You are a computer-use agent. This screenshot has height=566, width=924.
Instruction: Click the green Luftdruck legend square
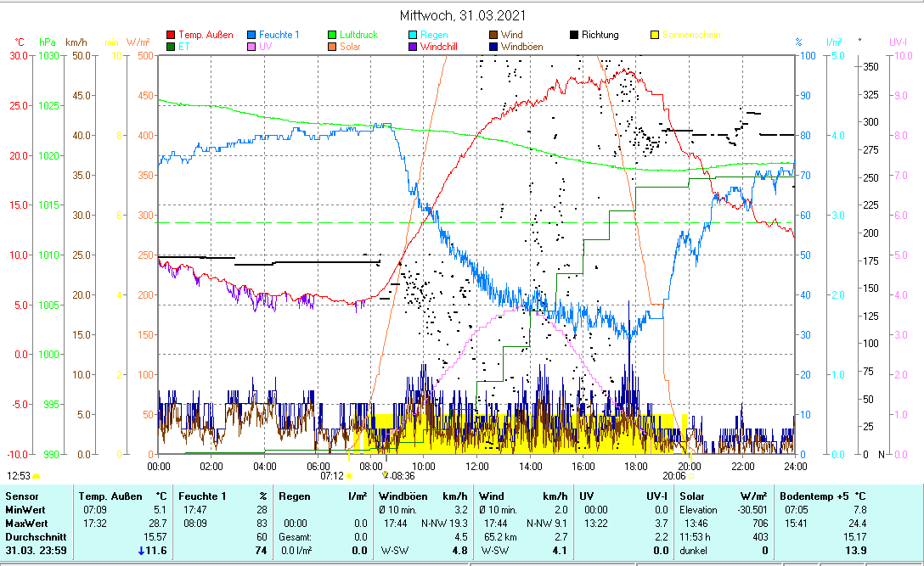(x=333, y=36)
